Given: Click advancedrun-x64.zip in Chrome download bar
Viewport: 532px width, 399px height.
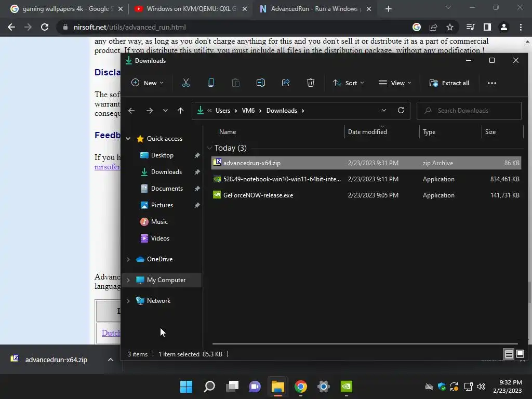Looking at the screenshot, I should coord(56,360).
